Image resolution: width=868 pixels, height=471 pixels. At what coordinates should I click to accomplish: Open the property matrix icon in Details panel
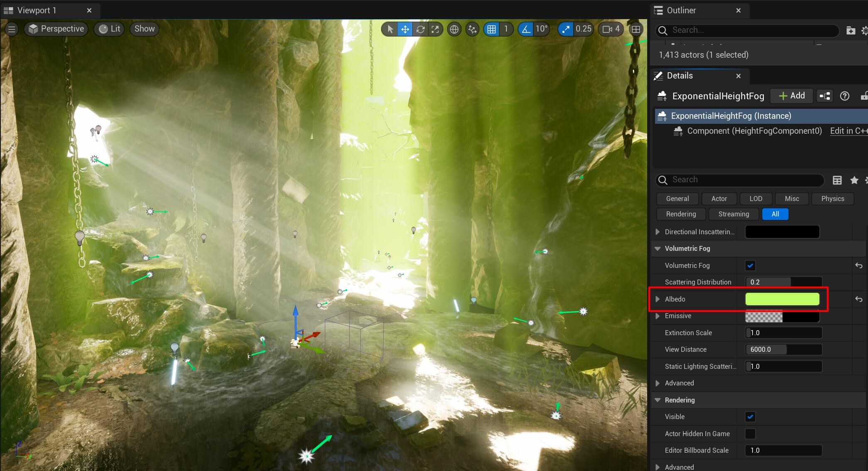click(x=837, y=180)
